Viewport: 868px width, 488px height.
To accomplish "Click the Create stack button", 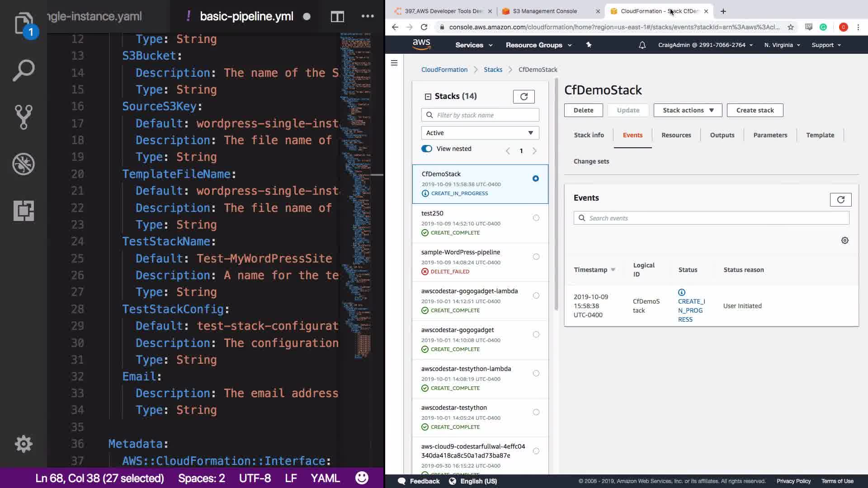I will 755,110.
